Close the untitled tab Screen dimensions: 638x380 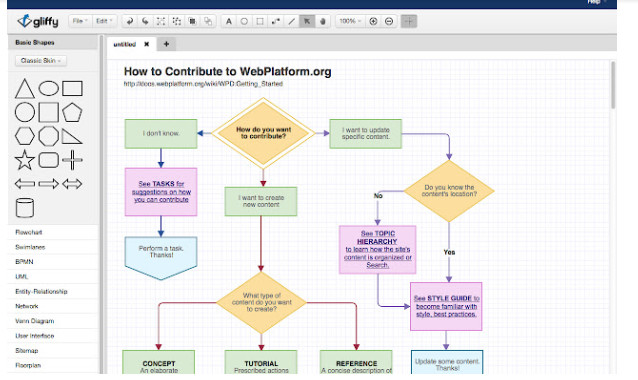coord(146,44)
